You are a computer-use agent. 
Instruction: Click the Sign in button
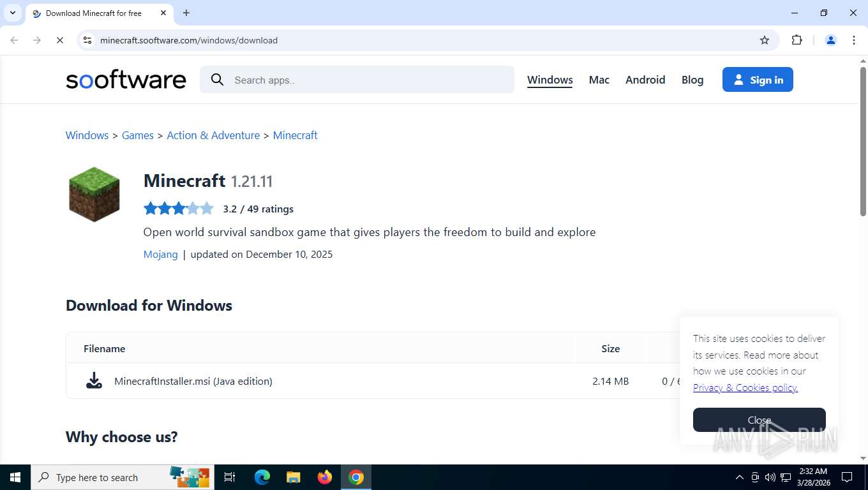click(758, 80)
